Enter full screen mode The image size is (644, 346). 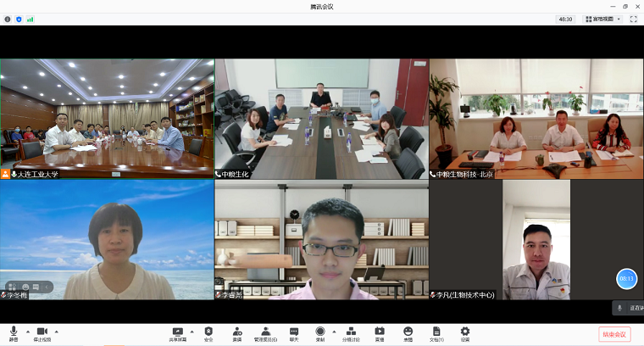coord(633,19)
